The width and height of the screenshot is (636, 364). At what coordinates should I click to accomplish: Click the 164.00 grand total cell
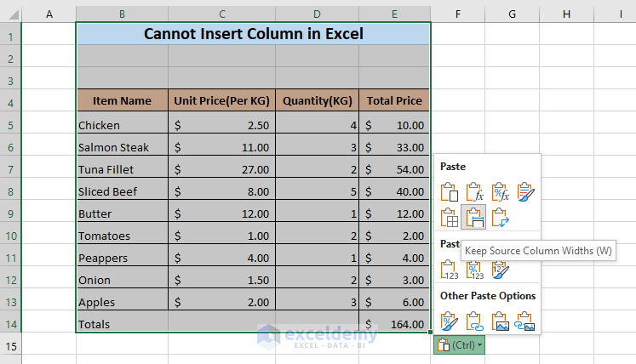tap(394, 321)
